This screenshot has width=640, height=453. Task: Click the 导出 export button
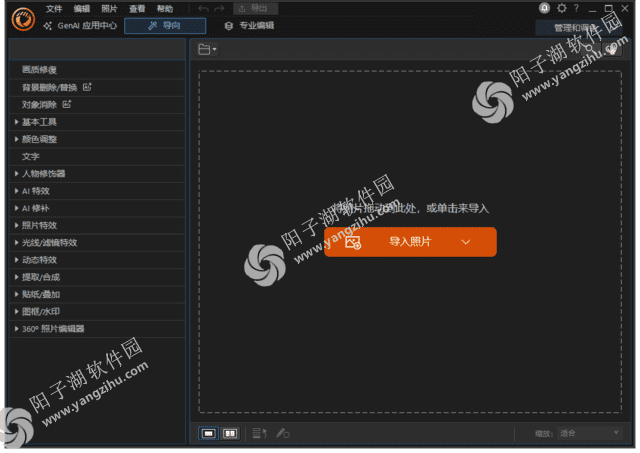click(256, 9)
